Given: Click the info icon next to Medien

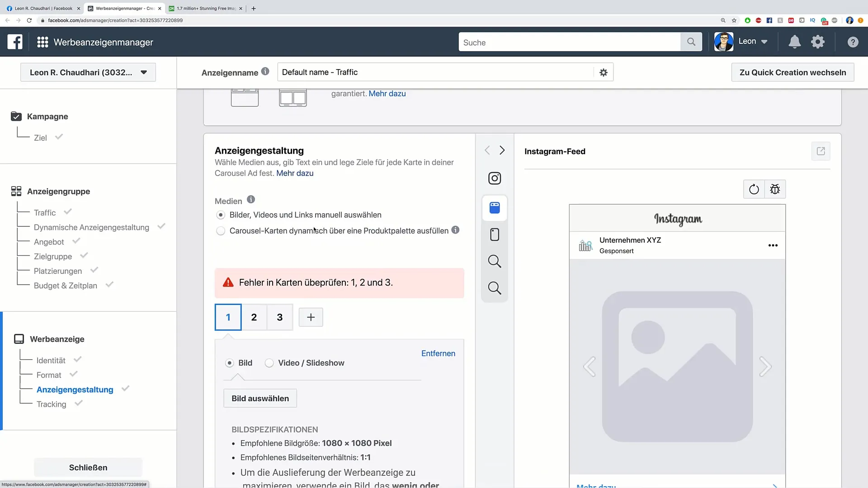Looking at the screenshot, I should click(x=251, y=199).
